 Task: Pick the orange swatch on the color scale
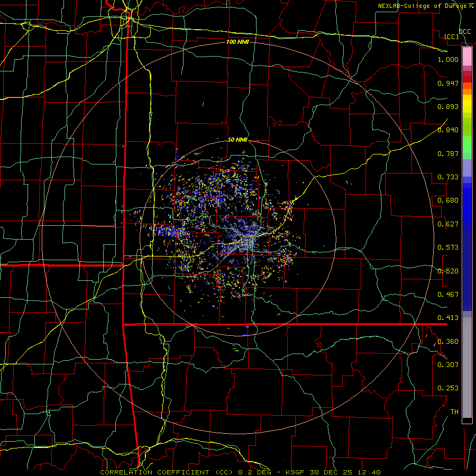(467, 91)
